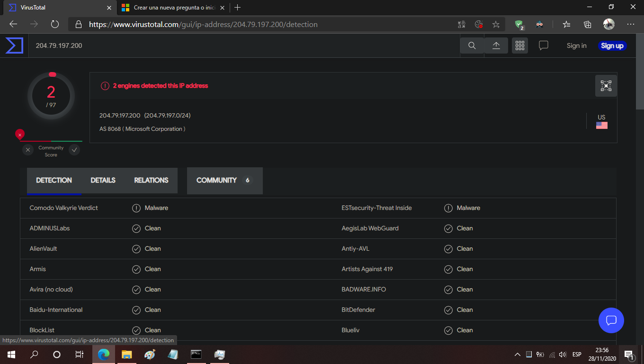
Task: Click the upload file icon
Action: [x=496, y=45]
